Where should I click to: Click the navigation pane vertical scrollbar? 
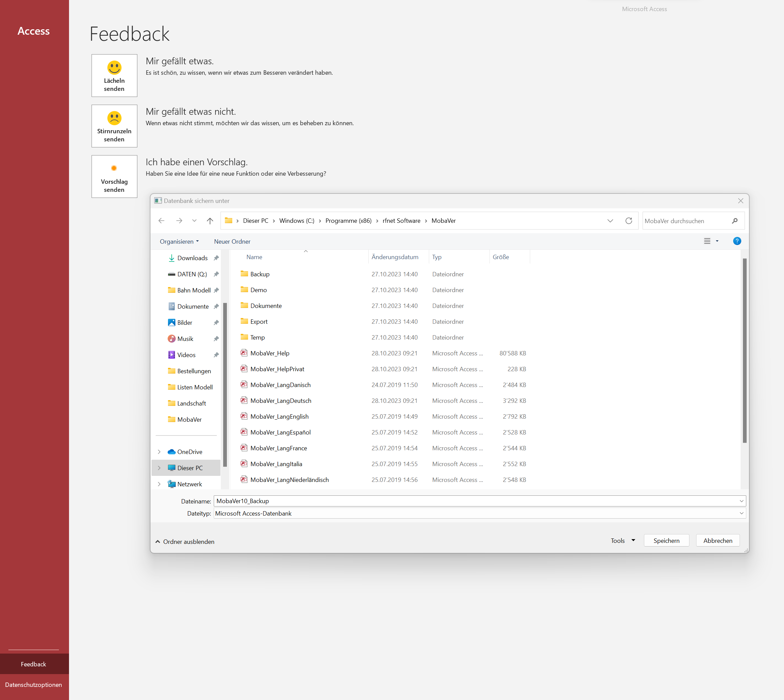coord(225,385)
